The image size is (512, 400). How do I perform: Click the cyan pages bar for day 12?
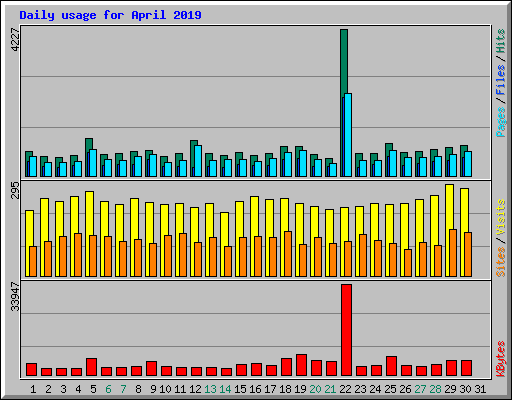pyautogui.click(x=198, y=161)
